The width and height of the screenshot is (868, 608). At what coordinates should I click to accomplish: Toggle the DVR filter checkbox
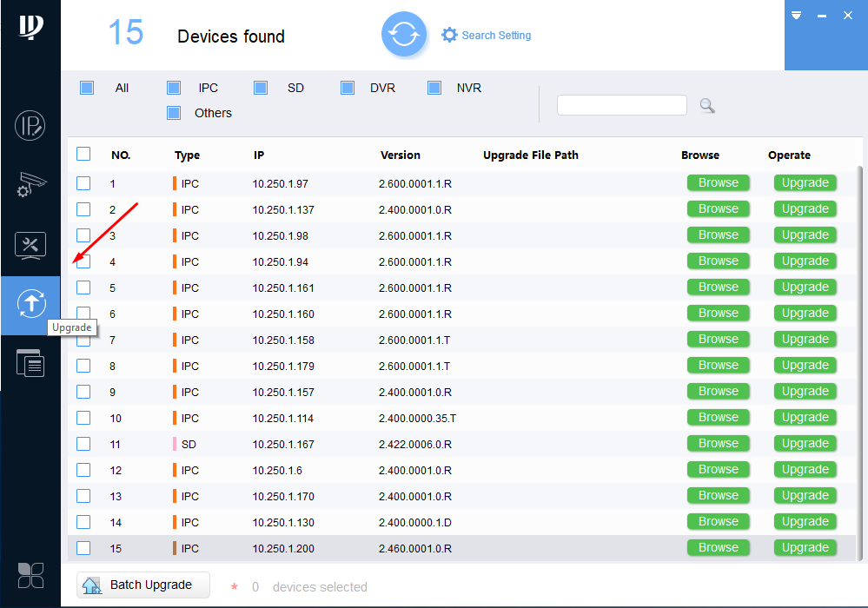click(x=348, y=88)
